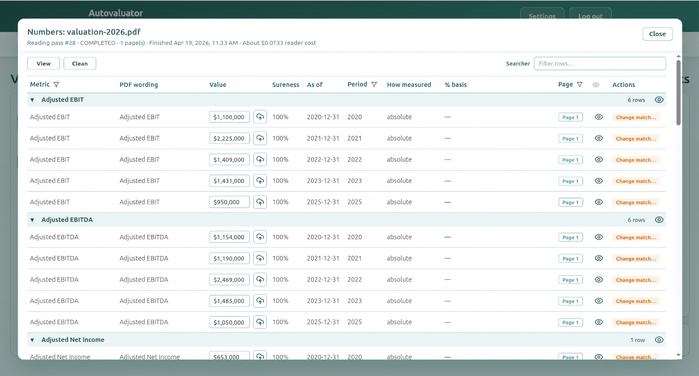Viewport: 699px width, 376px height.
Task: Open Page 1 link for EBIT 2021
Action: (x=571, y=139)
